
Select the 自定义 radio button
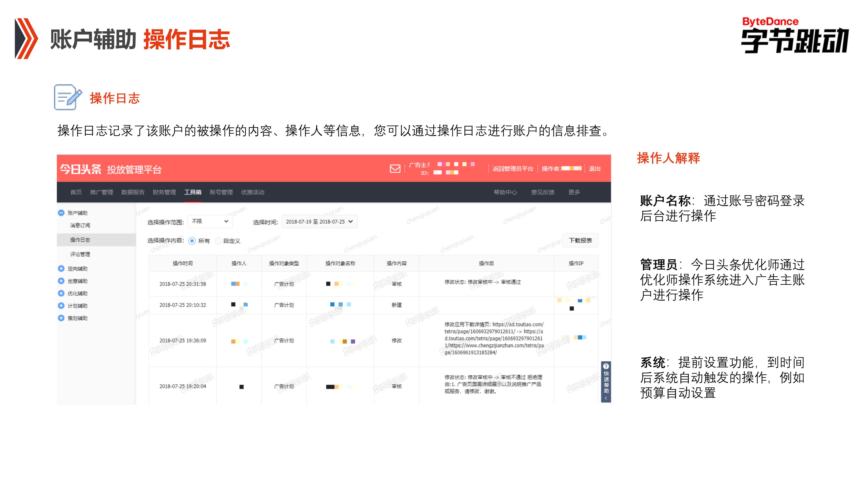[x=218, y=241]
